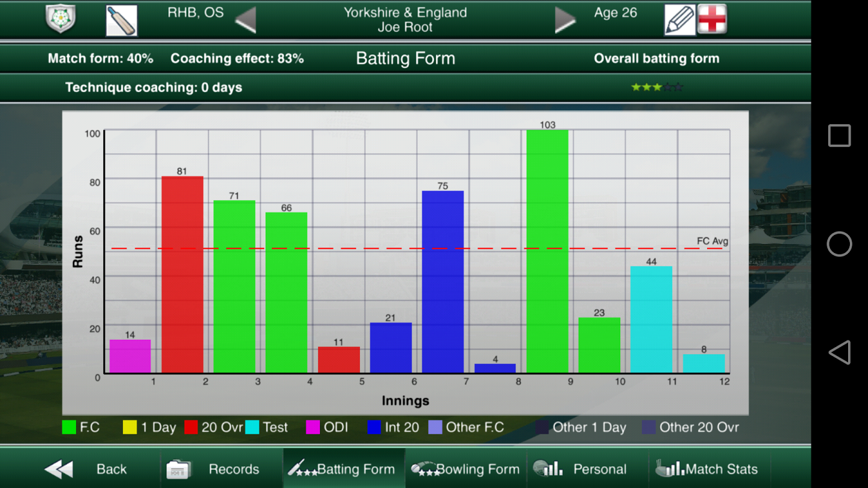This screenshot has width=868, height=488.
Task: Tap the Match form: 40% text
Action: coord(101,58)
